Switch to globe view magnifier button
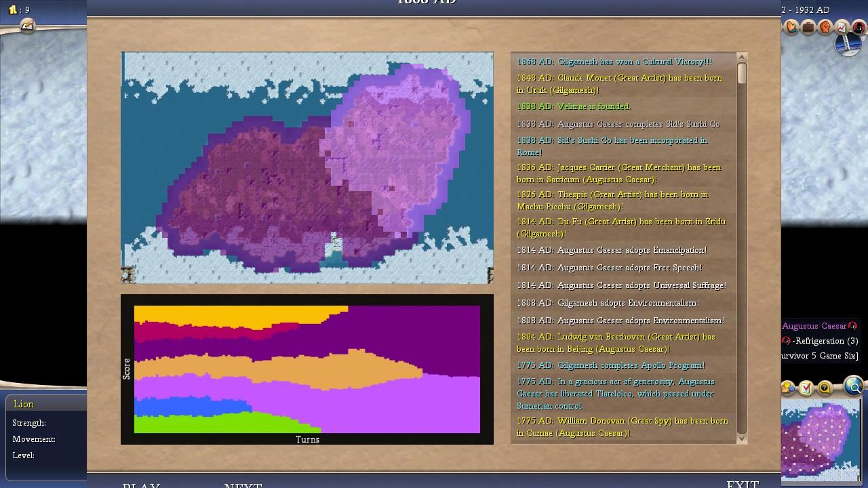The image size is (868, 488). click(x=854, y=386)
